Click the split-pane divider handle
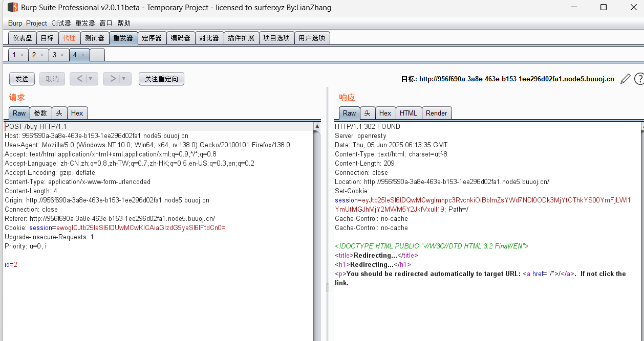 click(327, 287)
